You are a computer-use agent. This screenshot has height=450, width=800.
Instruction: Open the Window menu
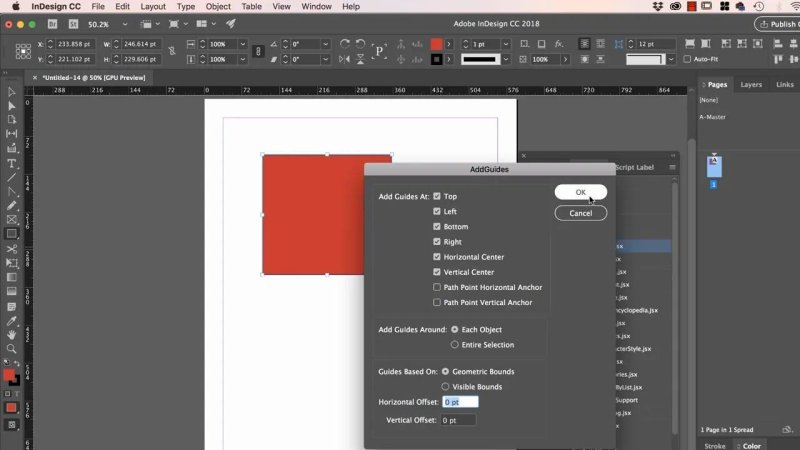(x=316, y=7)
